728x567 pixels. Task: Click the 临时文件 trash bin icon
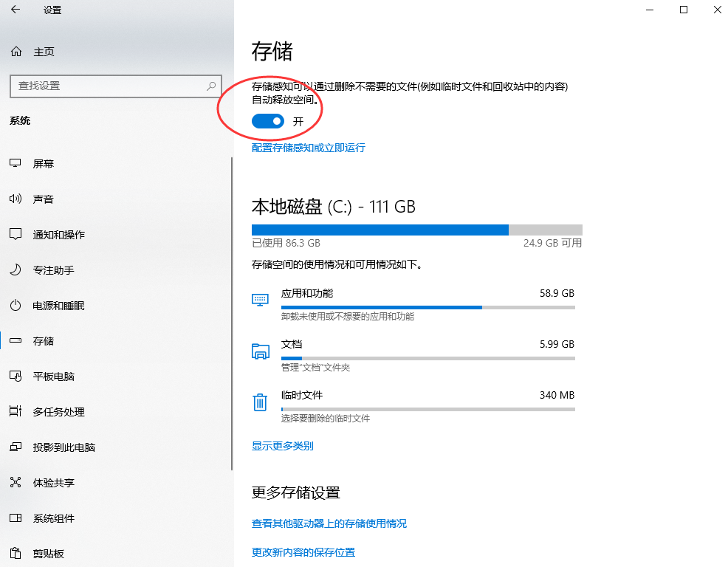(260, 402)
